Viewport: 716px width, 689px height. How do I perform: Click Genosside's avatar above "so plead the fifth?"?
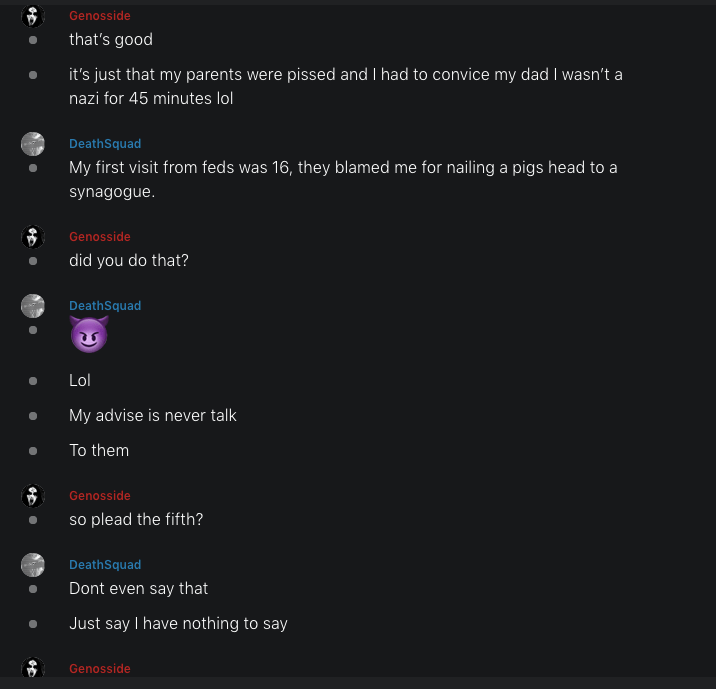[33, 496]
